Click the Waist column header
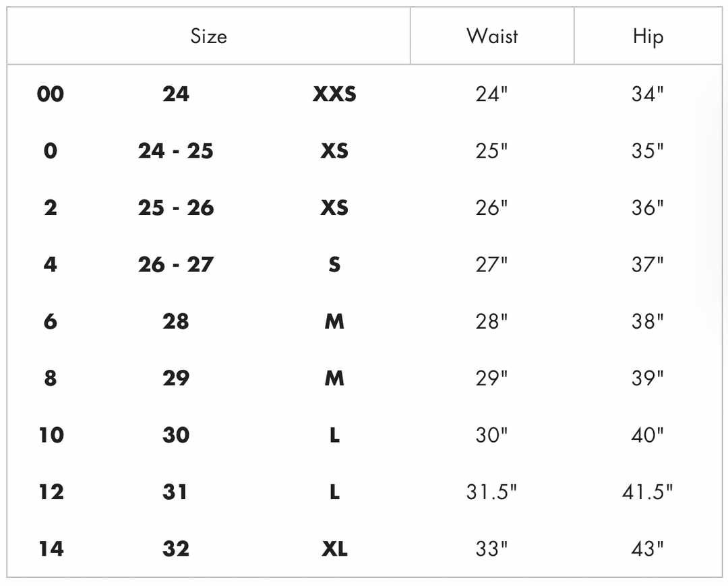728x586 pixels. (492, 36)
